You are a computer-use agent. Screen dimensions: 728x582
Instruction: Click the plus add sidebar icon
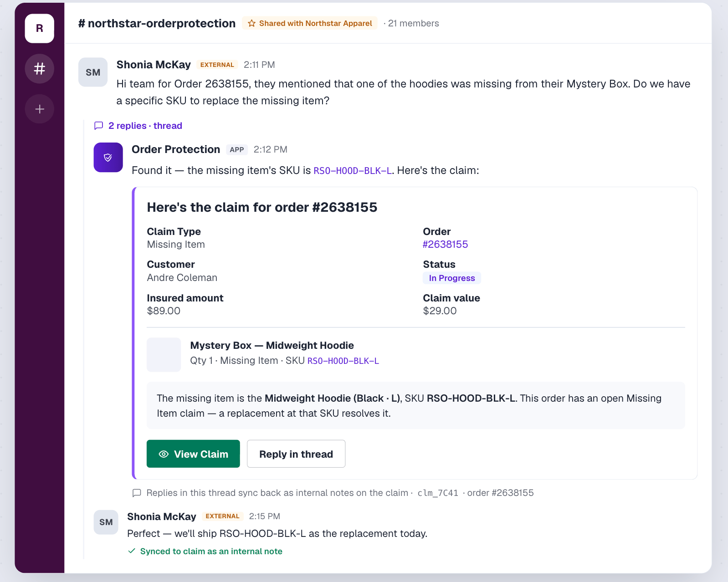40,109
